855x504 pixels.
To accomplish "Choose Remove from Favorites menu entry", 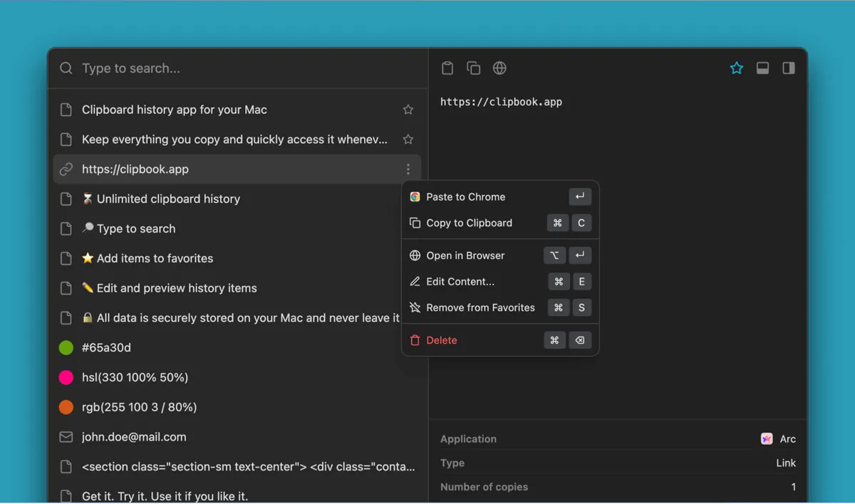I will pyautogui.click(x=500, y=308).
